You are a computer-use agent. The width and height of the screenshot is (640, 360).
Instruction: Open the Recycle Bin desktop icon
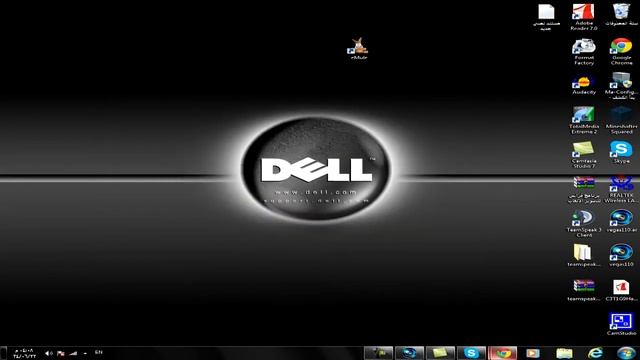click(x=621, y=15)
